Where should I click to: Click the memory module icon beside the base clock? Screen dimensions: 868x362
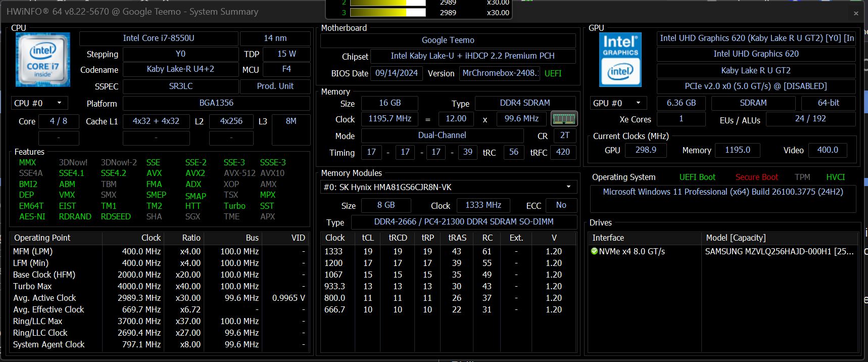[x=564, y=119]
